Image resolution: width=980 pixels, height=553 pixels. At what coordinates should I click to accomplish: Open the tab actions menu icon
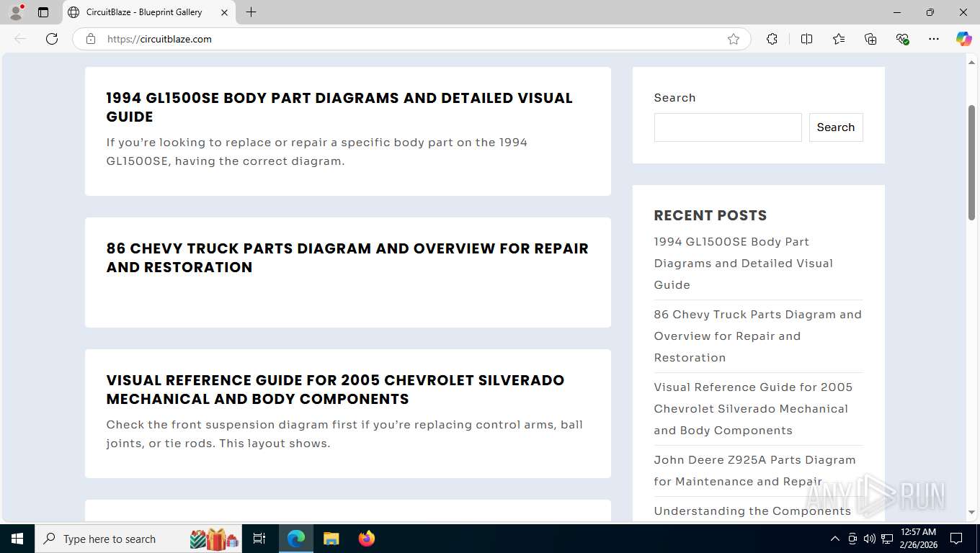pyautogui.click(x=43, y=12)
